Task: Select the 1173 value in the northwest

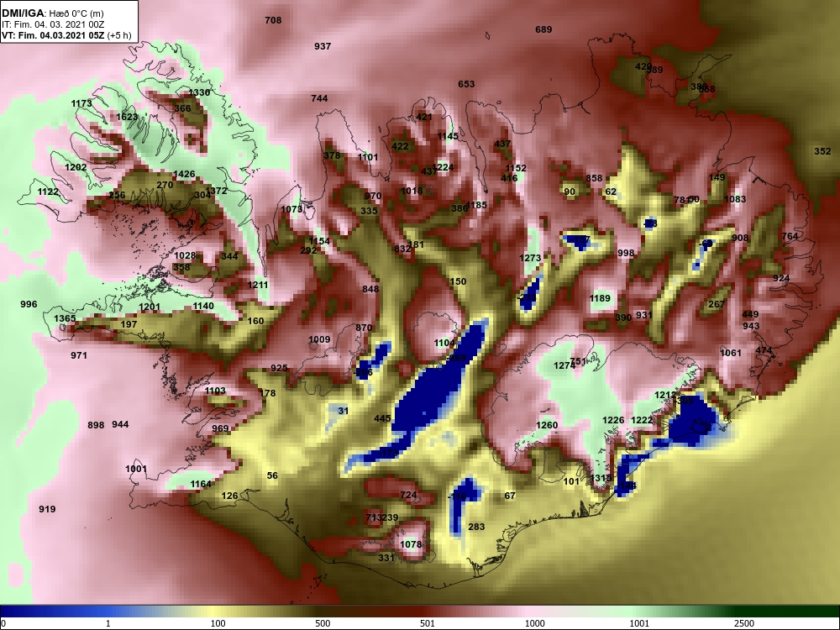Action: pyautogui.click(x=81, y=103)
